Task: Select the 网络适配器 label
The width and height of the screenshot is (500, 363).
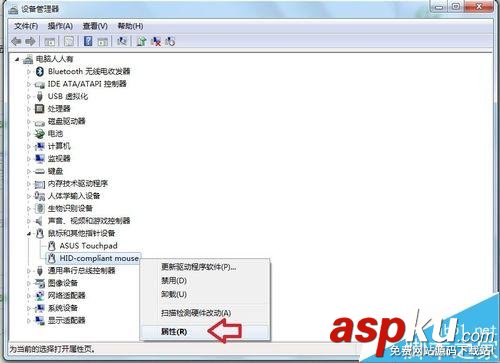Action: 67,295
